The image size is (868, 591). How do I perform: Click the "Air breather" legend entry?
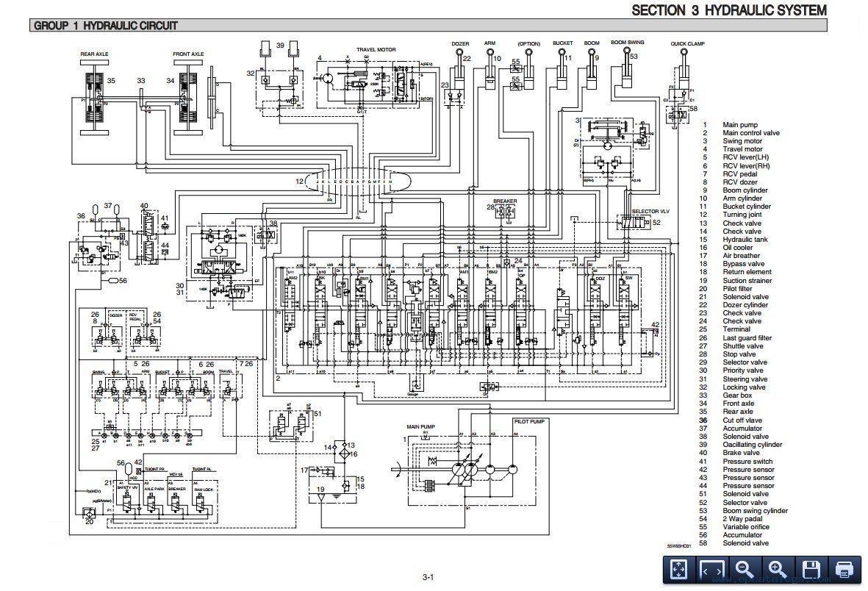(x=742, y=255)
